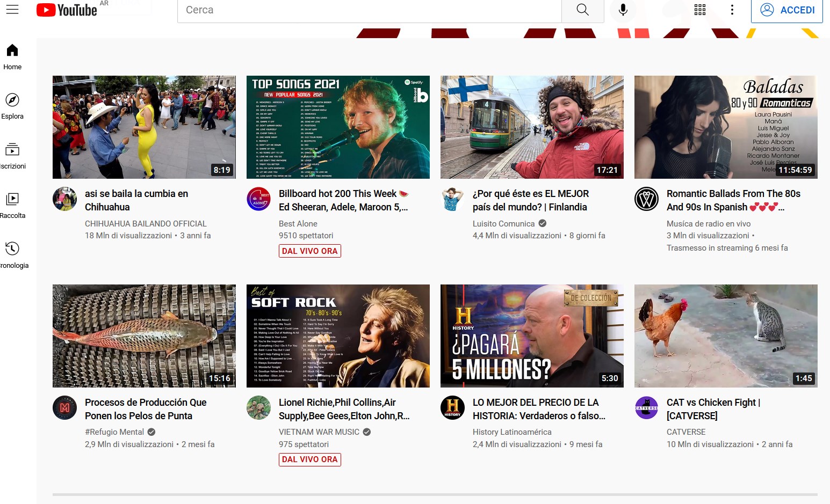Open title 'Lionel Richie,Phil Collins,Air Supply'

click(x=344, y=409)
